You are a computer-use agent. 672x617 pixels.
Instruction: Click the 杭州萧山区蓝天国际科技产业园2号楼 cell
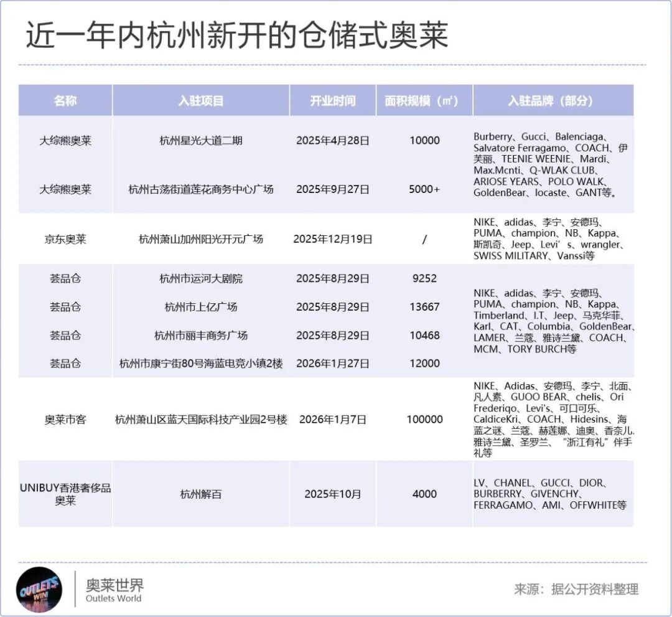(x=201, y=420)
